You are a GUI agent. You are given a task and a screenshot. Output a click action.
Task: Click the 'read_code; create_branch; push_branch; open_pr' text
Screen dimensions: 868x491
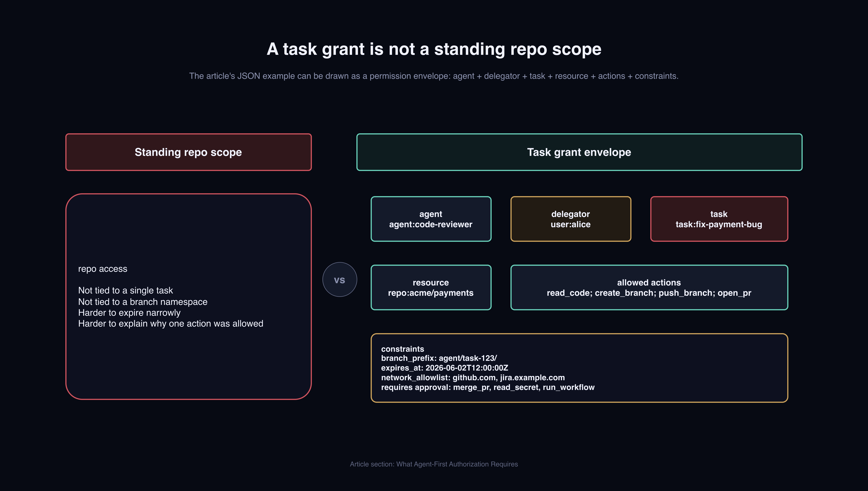click(649, 293)
